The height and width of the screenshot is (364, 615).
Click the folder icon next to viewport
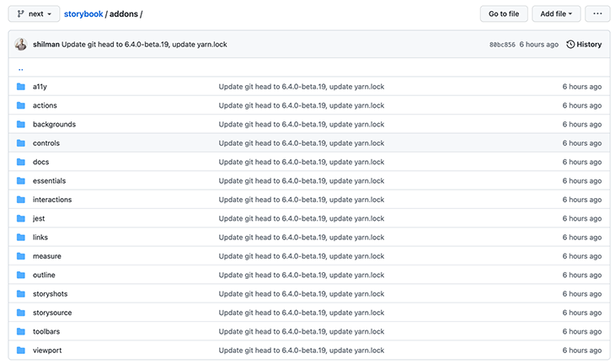coord(21,351)
